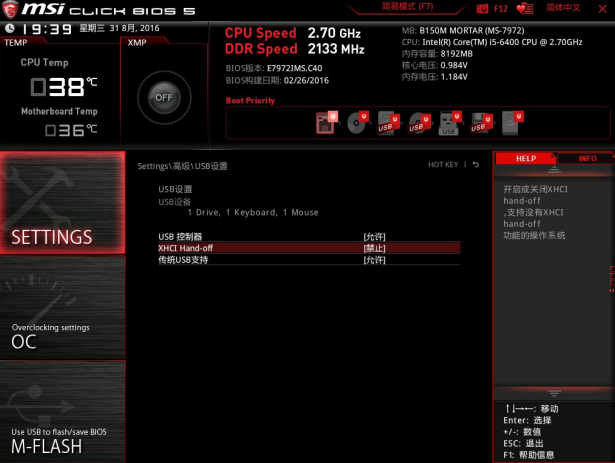Click the Boot Priority label
The height and width of the screenshot is (463, 615).
(x=250, y=100)
